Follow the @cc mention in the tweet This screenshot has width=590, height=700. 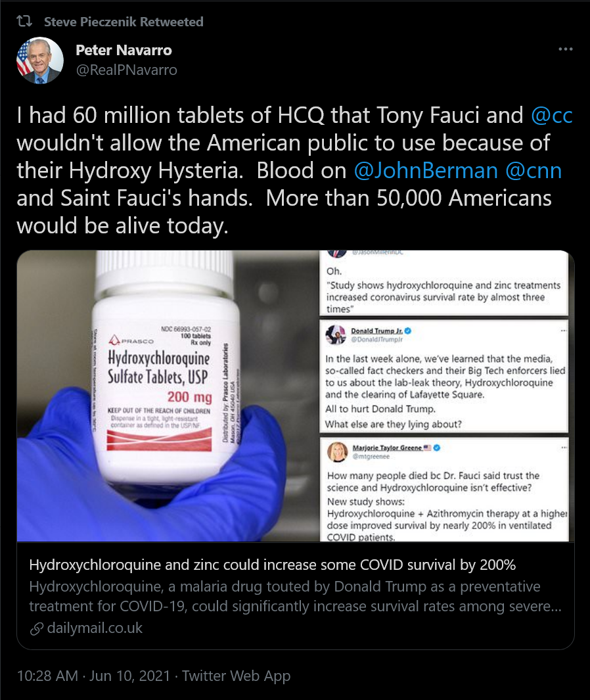coord(551,116)
